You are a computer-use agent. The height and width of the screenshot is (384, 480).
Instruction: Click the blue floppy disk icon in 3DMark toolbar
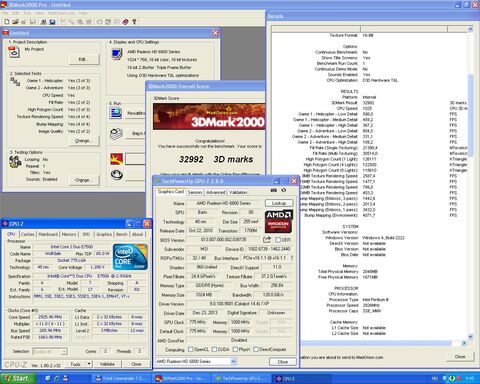pyautogui.click(x=52, y=22)
